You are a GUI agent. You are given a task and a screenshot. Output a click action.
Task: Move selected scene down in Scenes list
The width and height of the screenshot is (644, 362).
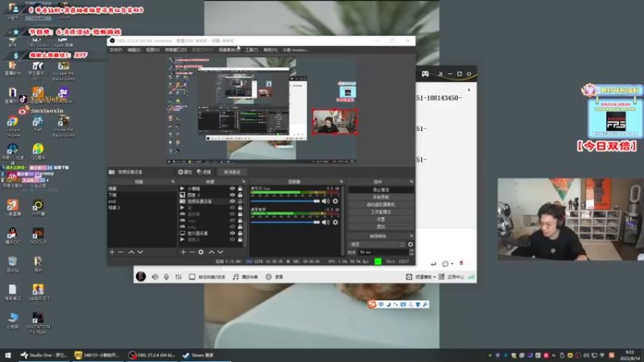[140, 252]
